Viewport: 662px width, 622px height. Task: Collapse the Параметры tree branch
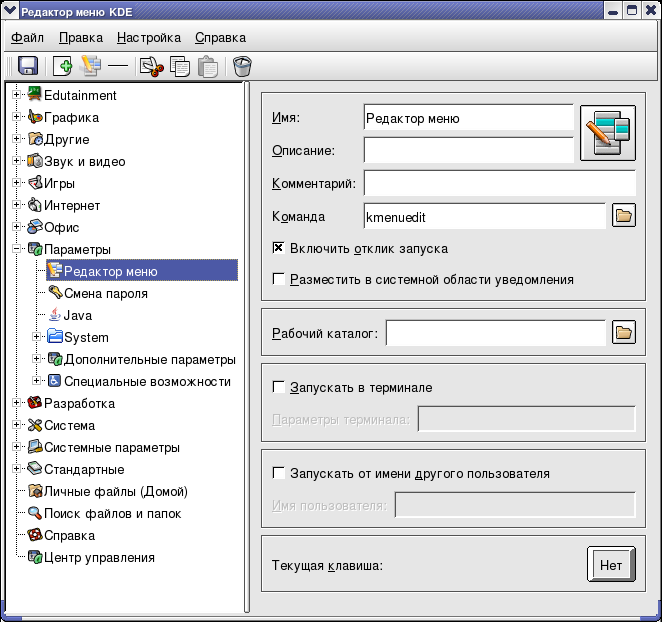click(x=17, y=249)
